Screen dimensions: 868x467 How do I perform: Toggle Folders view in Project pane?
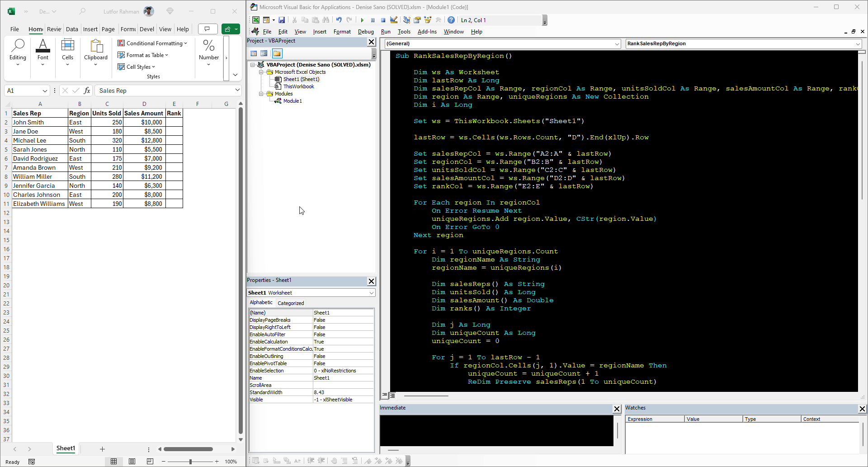(x=277, y=53)
